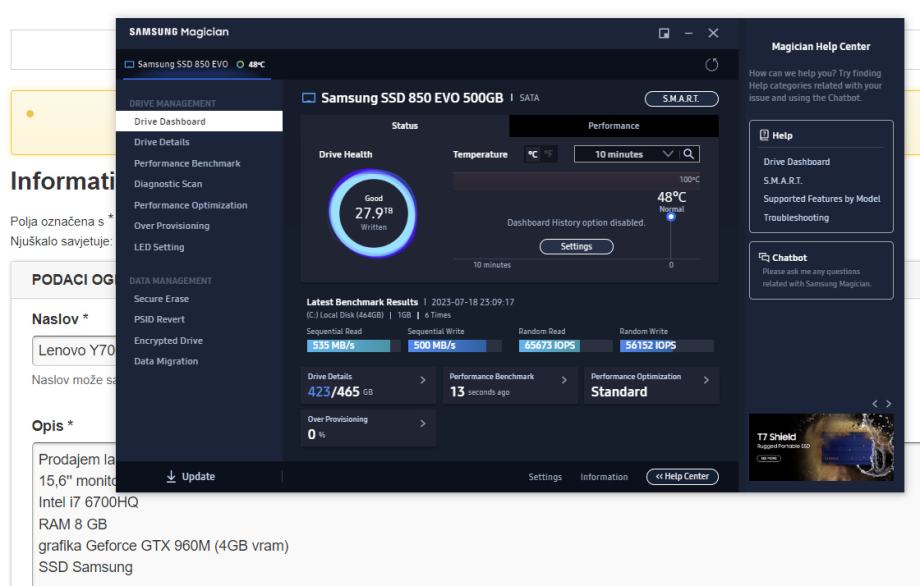
Task: Click the refresh icon in drive bar
Action: [711, 65]
